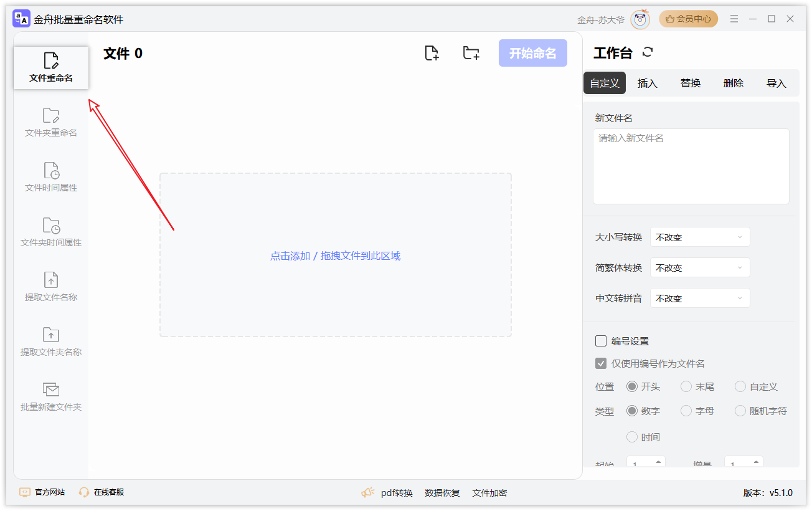Select the 末尾 position radio button
The width and height of the screenshot is (812, 511).
pos(686,386)
